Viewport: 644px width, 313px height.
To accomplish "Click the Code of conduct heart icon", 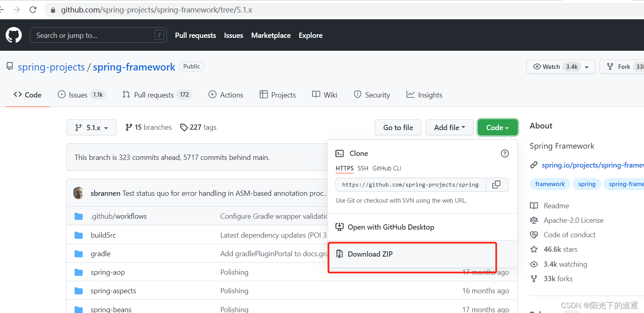I will (534, 235).
